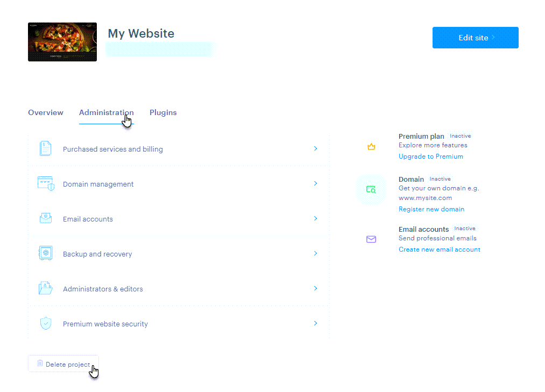This screenshot has width=545, height=392.
Task: Expand Premium website security chevron
Action: pos(316,323)
